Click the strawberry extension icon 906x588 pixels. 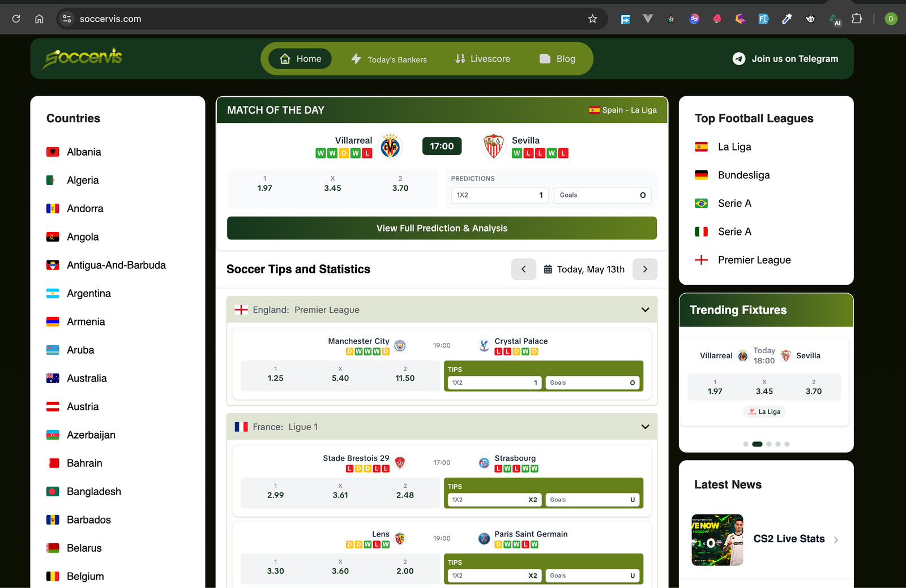[x=717, y=19]
